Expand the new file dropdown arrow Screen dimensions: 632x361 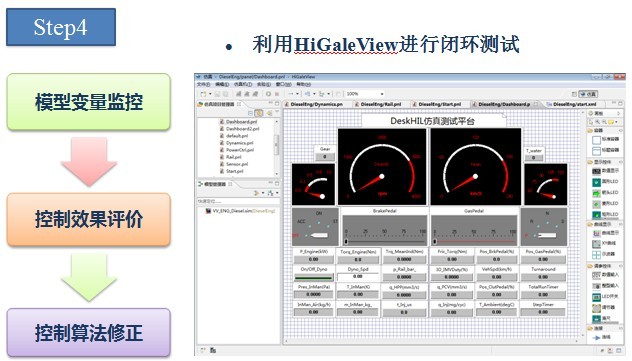click(210, 94)
